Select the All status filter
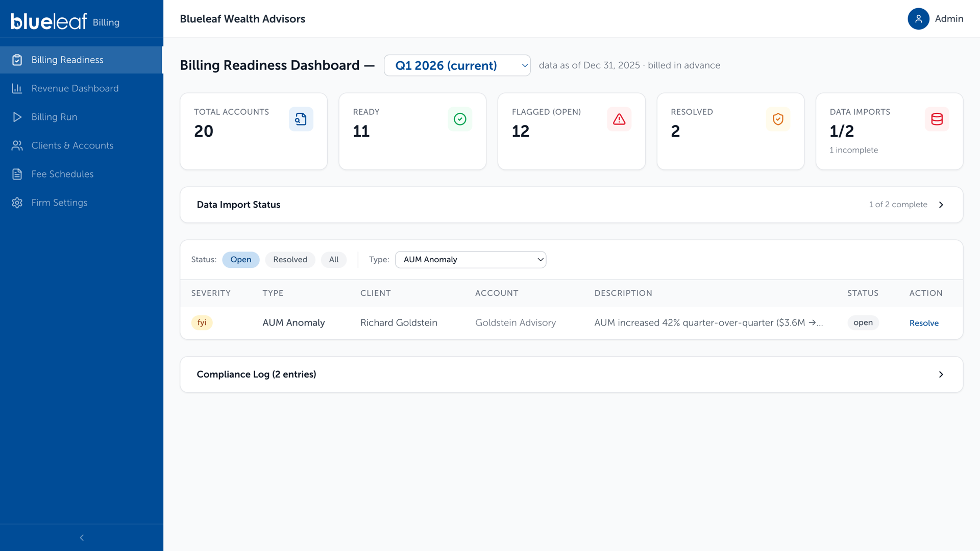Screen dimensions: 980x551 pos(334,260)
